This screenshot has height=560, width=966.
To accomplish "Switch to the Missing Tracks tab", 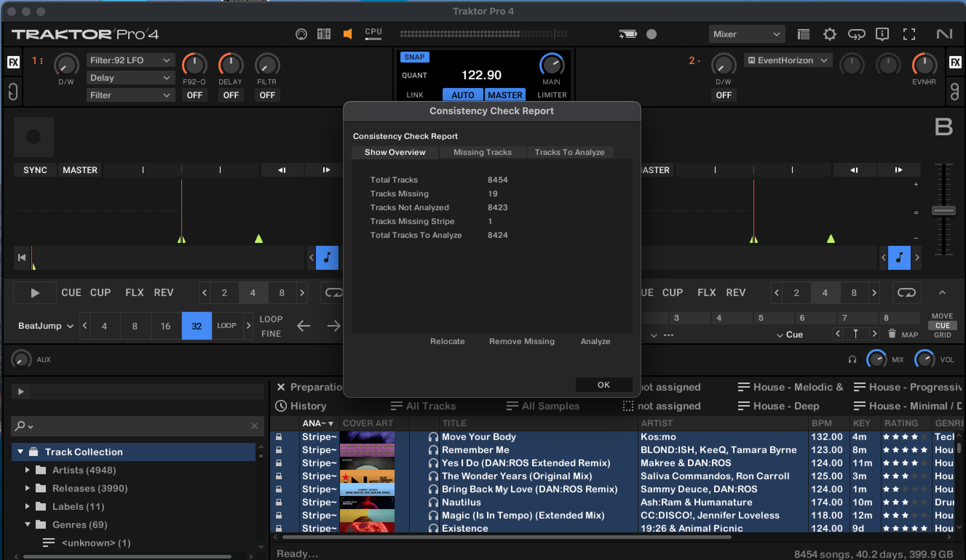I will tap(482, 152).
